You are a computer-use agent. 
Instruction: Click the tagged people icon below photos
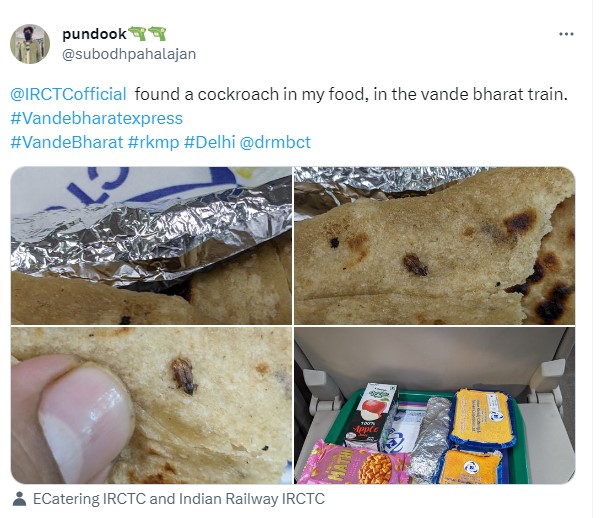coord(19,499)
